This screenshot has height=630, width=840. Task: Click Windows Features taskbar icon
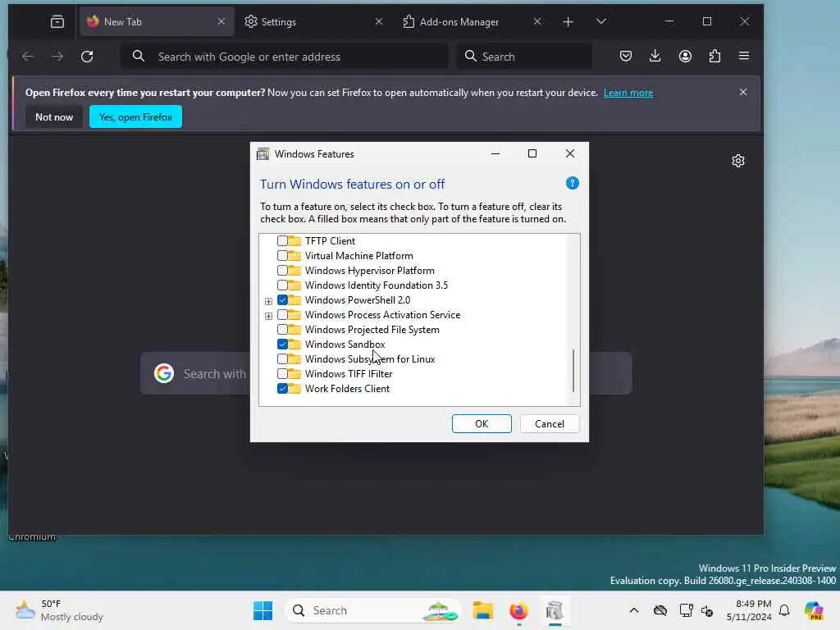pos(555,610)
